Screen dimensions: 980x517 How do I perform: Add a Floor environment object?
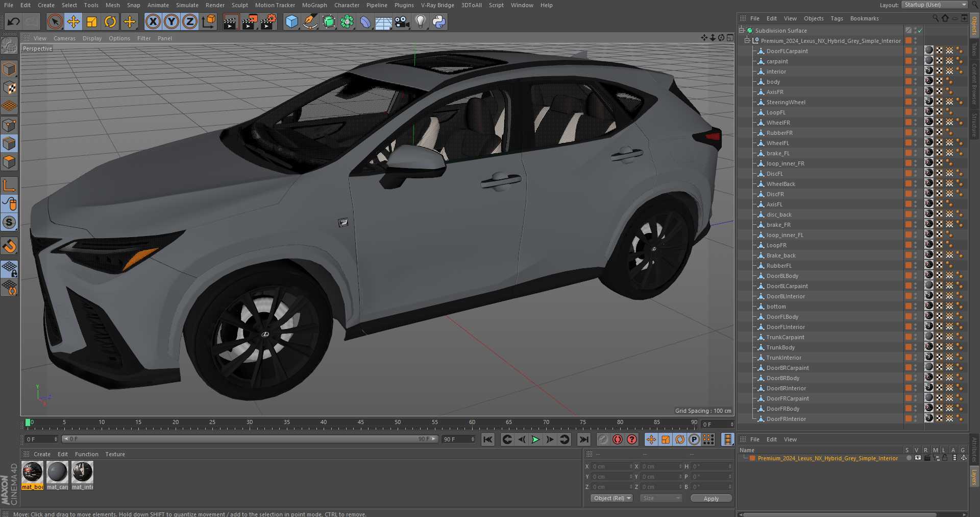point(383,21)
